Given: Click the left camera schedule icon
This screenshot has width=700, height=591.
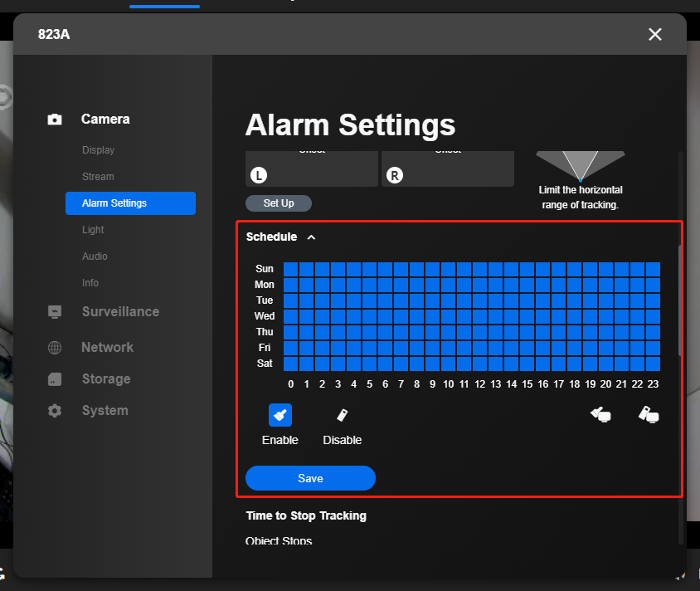Looking at the screenshot, I should point(601,414).
